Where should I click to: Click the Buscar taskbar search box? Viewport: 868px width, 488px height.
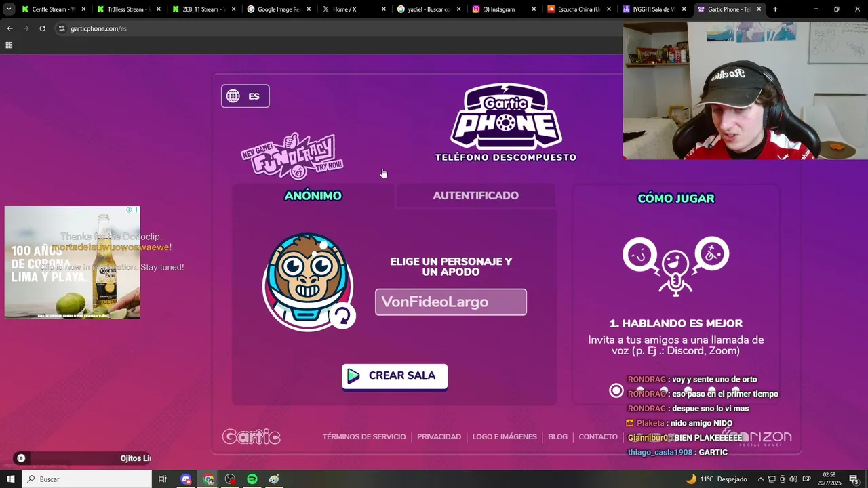point(87,479)
